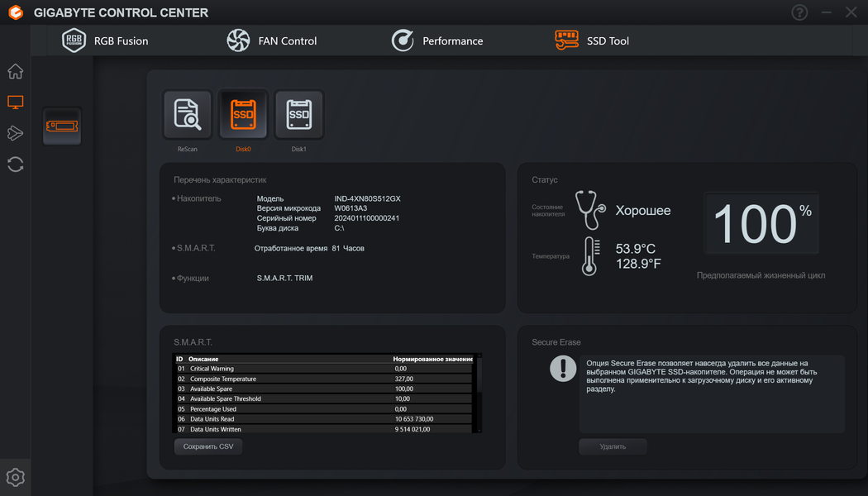Select the Composite Temperature row
868x496 pixels.
[x=324, y=379]
